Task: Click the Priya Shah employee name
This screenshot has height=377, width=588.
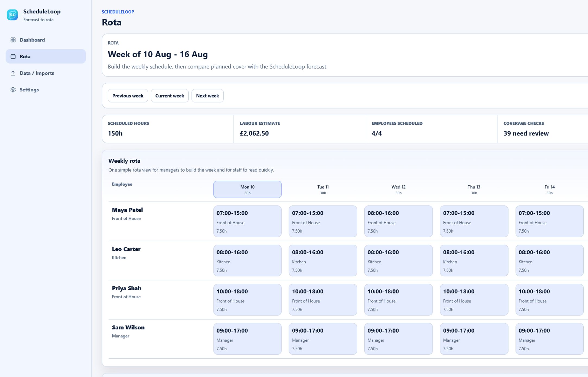Action: pyautogui.click(x=127, y=288)
